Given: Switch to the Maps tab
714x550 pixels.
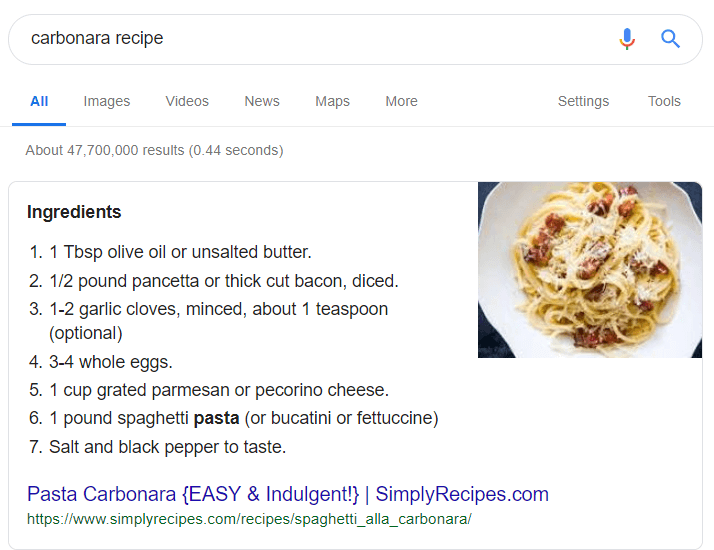Looking at the screenshot, I should pyautogui.click(x=332, y=101).
